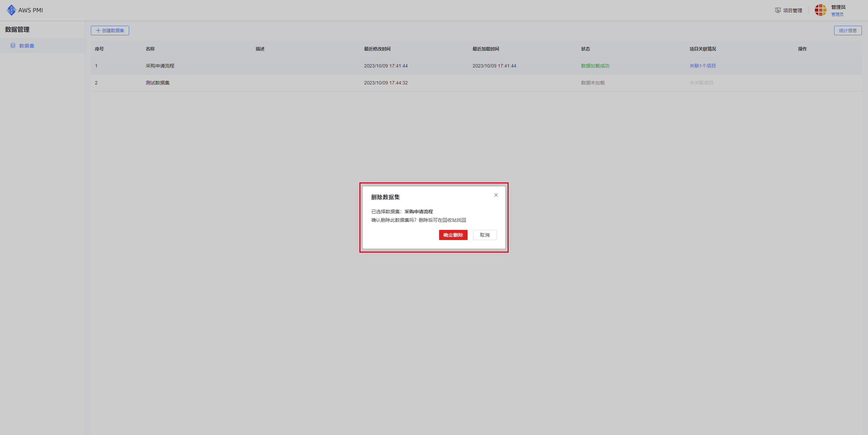Click the 采购申请流程 name cell in table
The height and width of the screenshot is (435, 868).
(x=160, y=66)
